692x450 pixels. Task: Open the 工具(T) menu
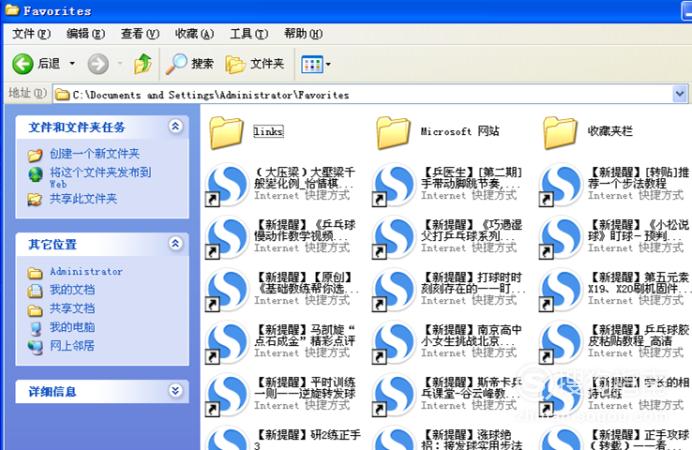pos(249,34)
